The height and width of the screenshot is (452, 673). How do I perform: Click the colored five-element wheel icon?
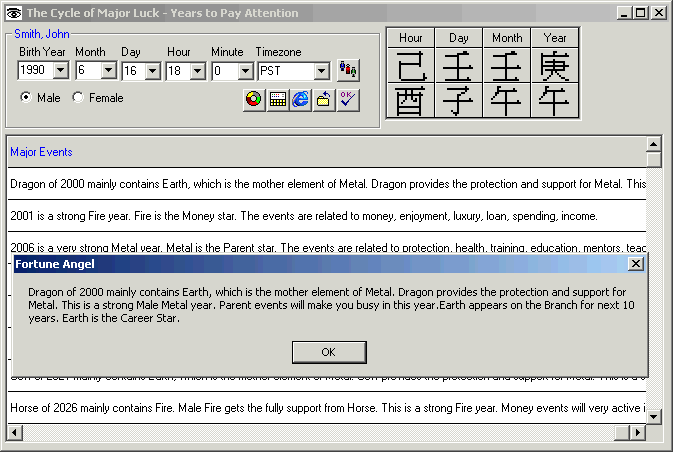[254, 99]
